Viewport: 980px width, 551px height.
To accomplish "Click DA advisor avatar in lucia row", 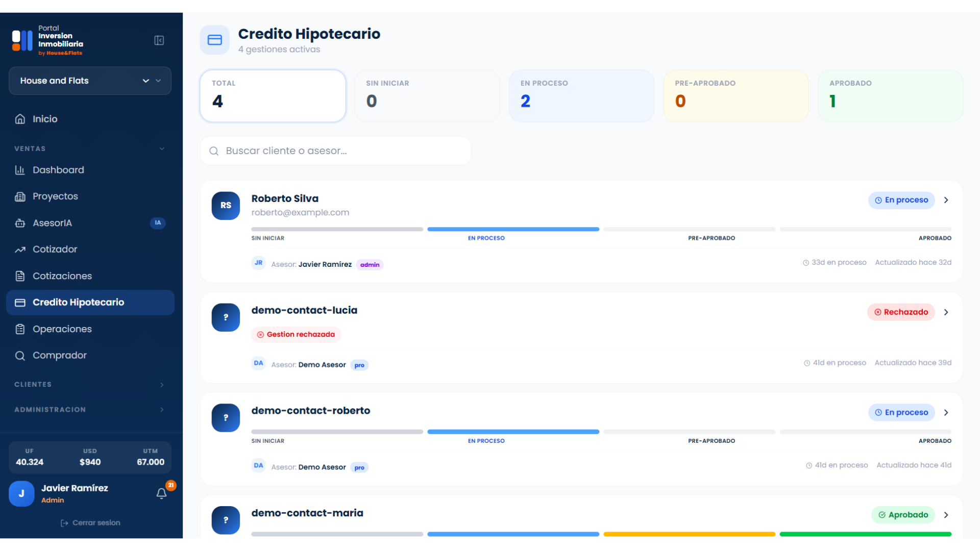I will (259, 363).
